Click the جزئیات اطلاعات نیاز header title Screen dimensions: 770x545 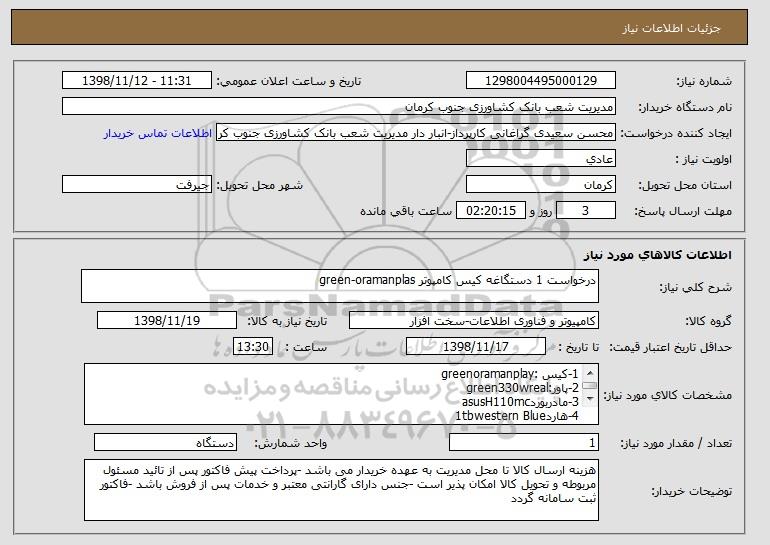[x=671, y=27]
